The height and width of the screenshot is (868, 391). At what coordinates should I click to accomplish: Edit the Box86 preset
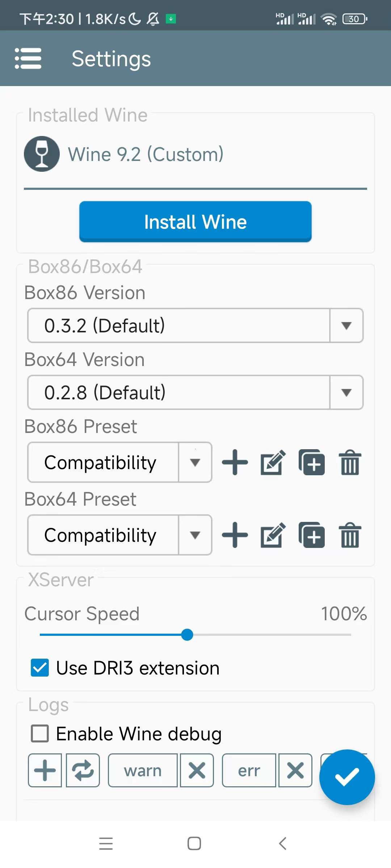[273, 462]
